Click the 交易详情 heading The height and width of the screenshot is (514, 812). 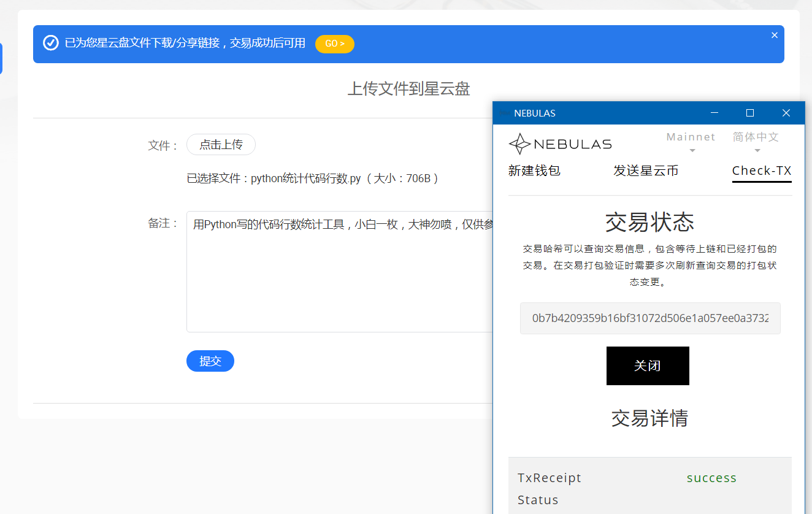[x=649, y=418]
